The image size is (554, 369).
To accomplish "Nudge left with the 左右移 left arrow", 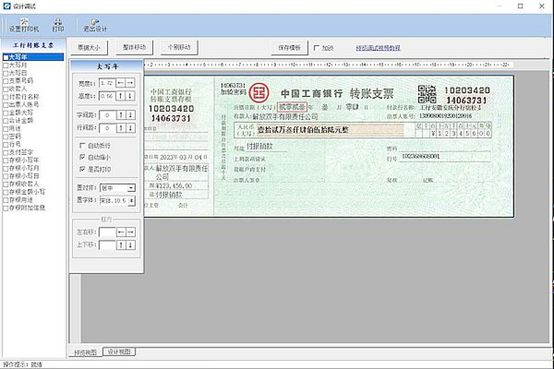I will 121,232.
